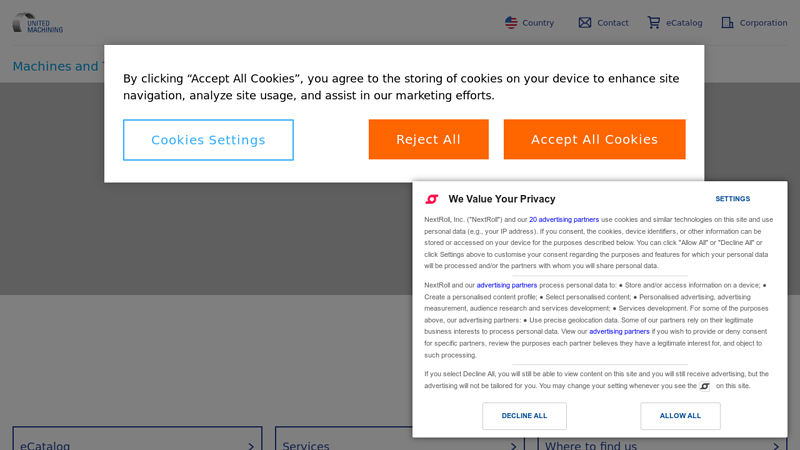Open the 20 advertising partners link

(x=564, y=219)
